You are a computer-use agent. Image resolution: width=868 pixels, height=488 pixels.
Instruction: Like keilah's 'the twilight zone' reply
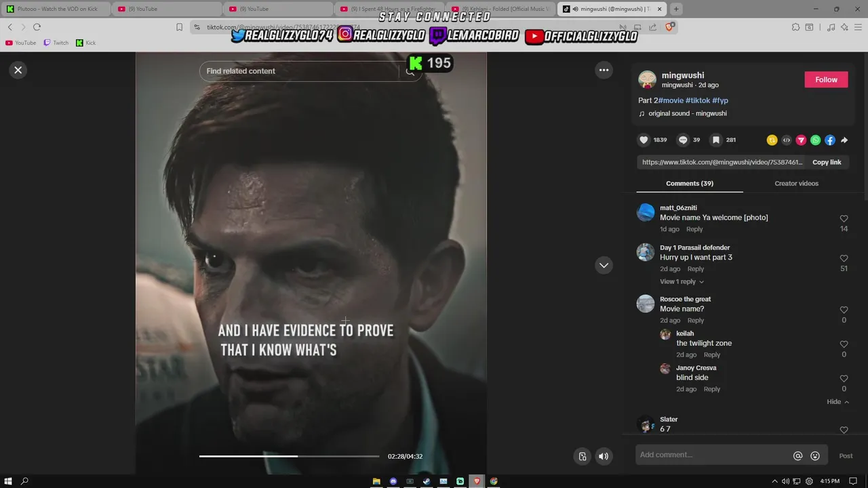(844, 344)
